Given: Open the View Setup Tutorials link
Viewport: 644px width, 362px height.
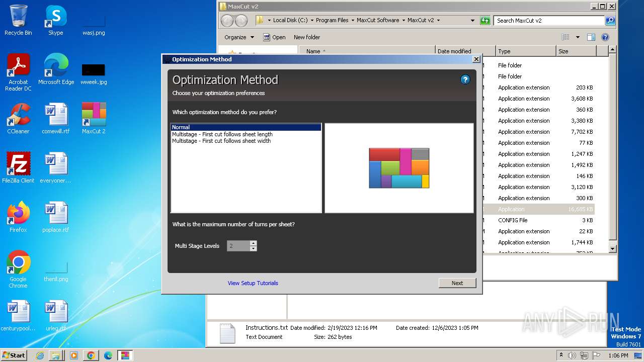Looking at the screenshot, I should pos(253,283).
